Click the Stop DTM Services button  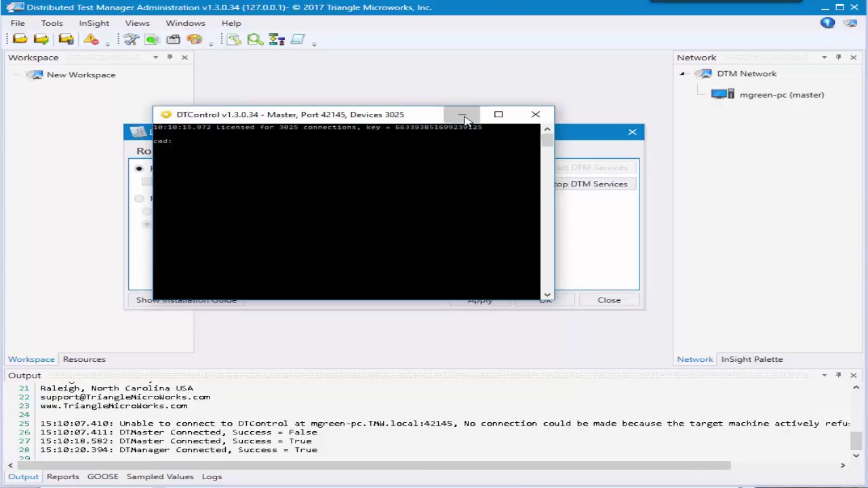click(595, 184)
